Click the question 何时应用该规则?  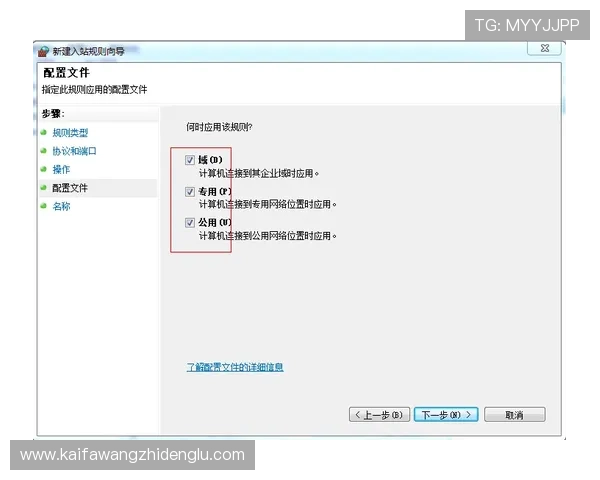click(x=219, y=127)
